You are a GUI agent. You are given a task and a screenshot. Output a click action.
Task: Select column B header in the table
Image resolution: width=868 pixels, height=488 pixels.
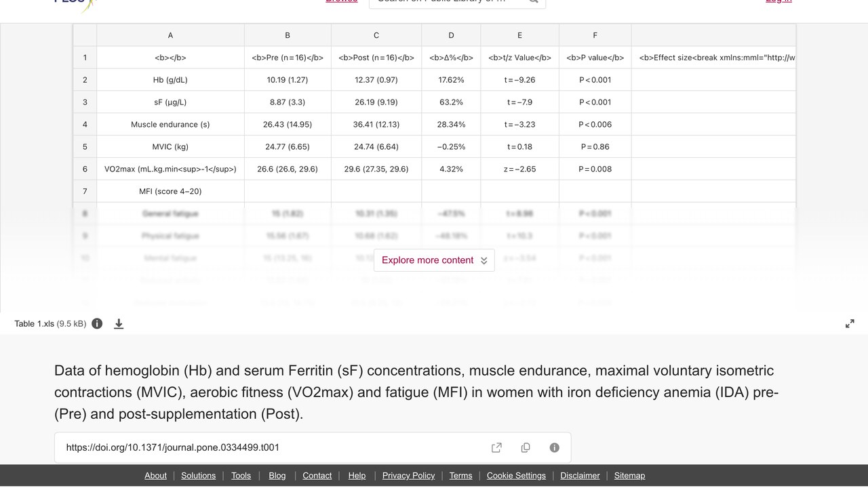[x=288, y=35]
